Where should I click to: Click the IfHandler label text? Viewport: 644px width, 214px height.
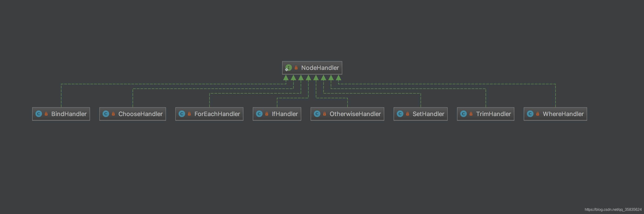(285, 114)
